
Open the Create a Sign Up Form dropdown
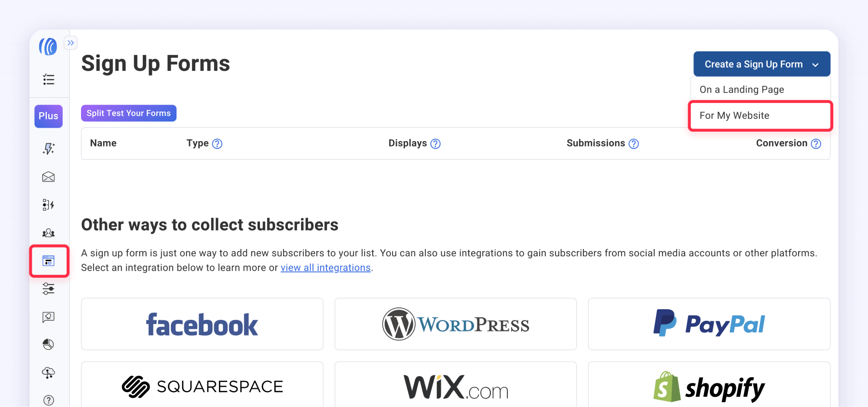tap(762, 64)
